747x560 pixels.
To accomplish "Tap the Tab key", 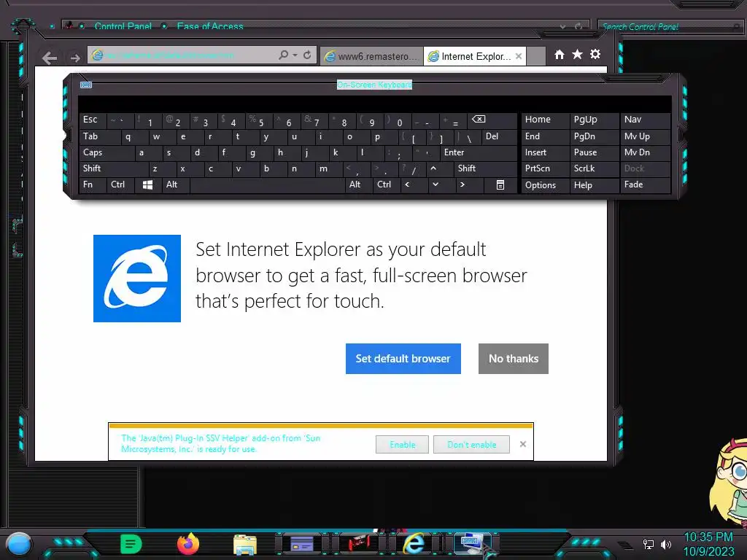I will coord(99,136).
